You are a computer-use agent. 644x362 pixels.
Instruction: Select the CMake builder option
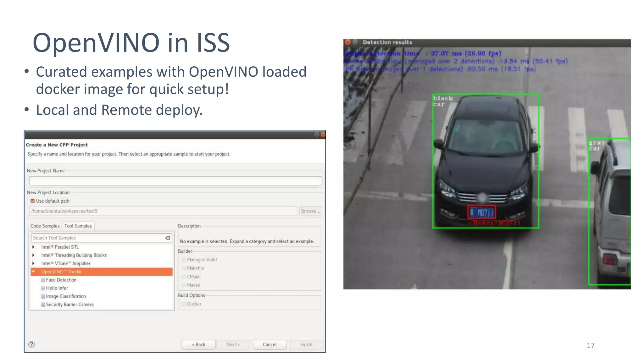(x=184, y=277)
